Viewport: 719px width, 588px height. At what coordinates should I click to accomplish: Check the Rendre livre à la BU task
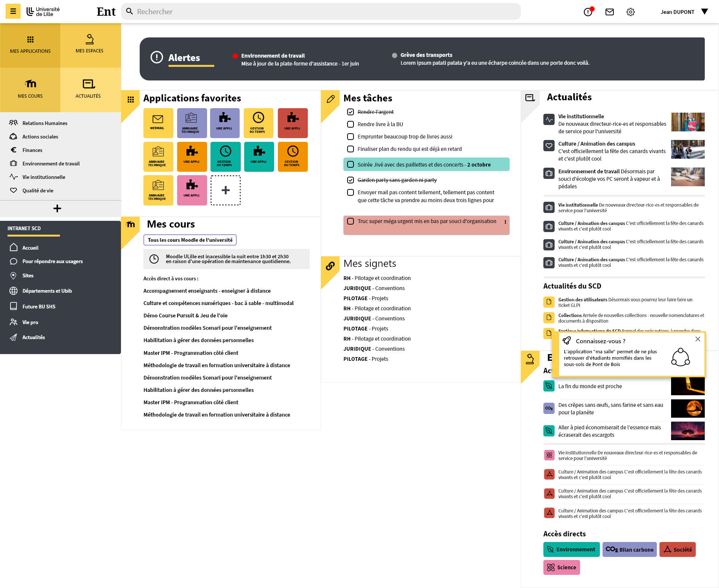[x=351, y=124]
